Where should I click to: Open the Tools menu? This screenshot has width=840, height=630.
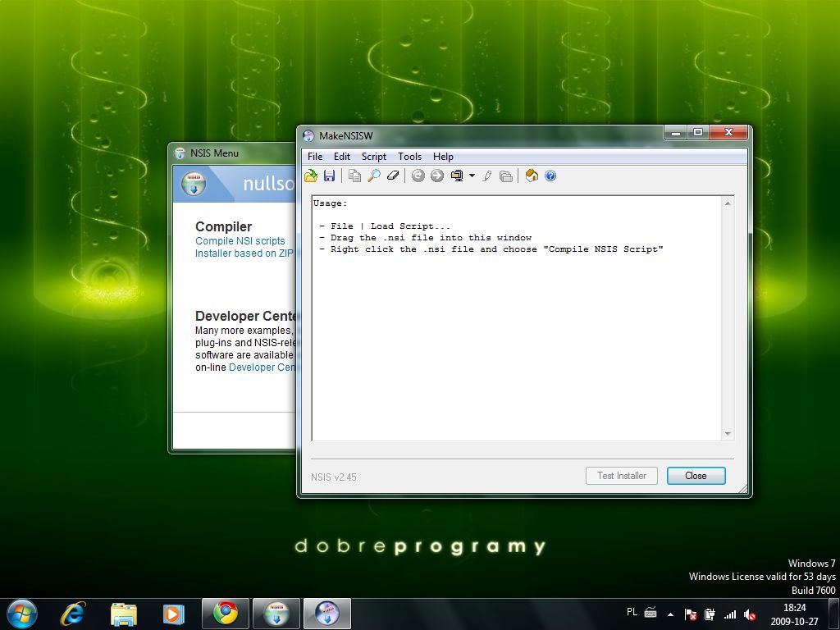409,157
